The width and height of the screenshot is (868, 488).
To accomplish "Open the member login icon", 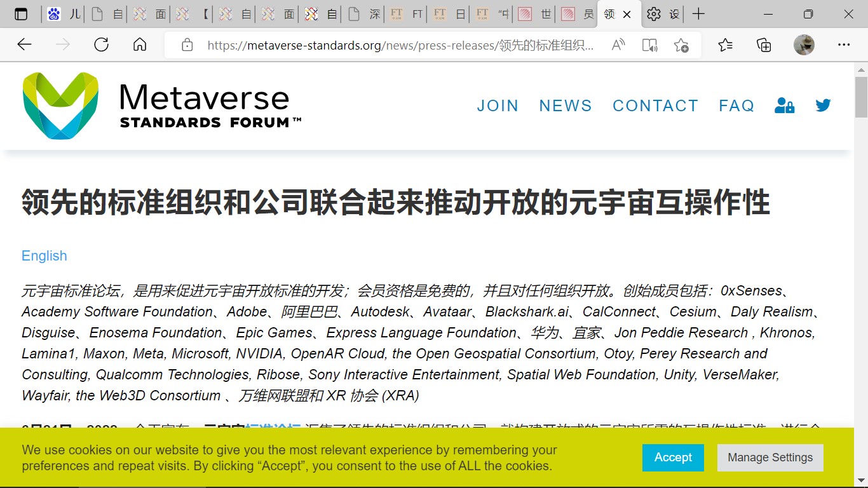I will click(784, 105).
